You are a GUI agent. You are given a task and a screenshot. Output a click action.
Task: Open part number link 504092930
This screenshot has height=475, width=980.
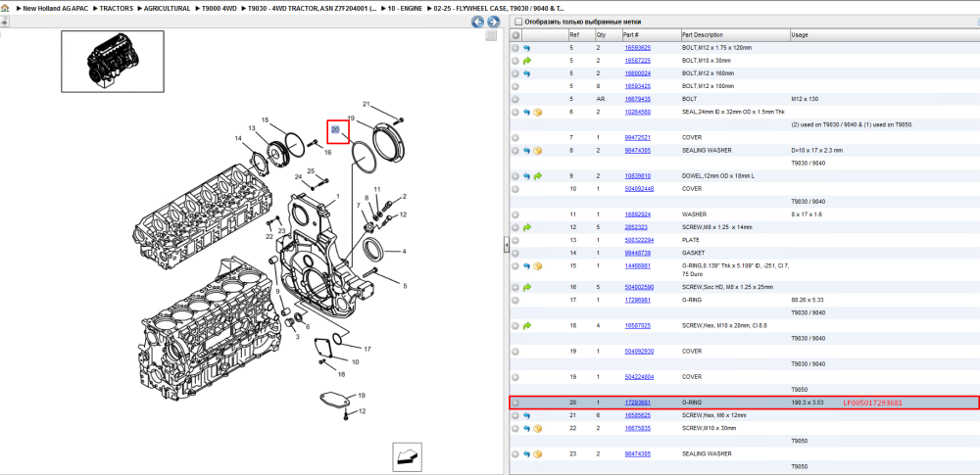click(639, 352)
